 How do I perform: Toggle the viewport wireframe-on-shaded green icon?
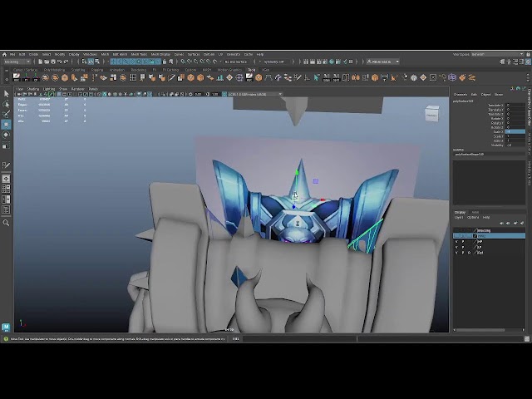coord(51,94)
